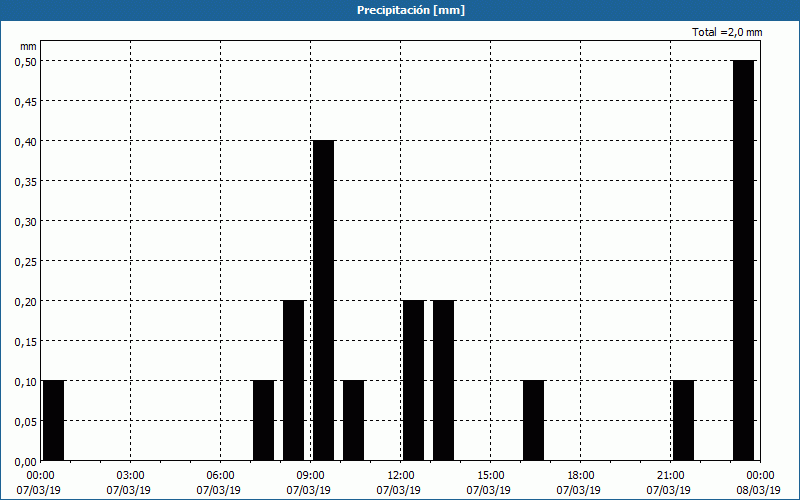Viewport: 800px width, 500px height.
Task: Click the 21:00 time axis label
Action: (x=670, y=476)
